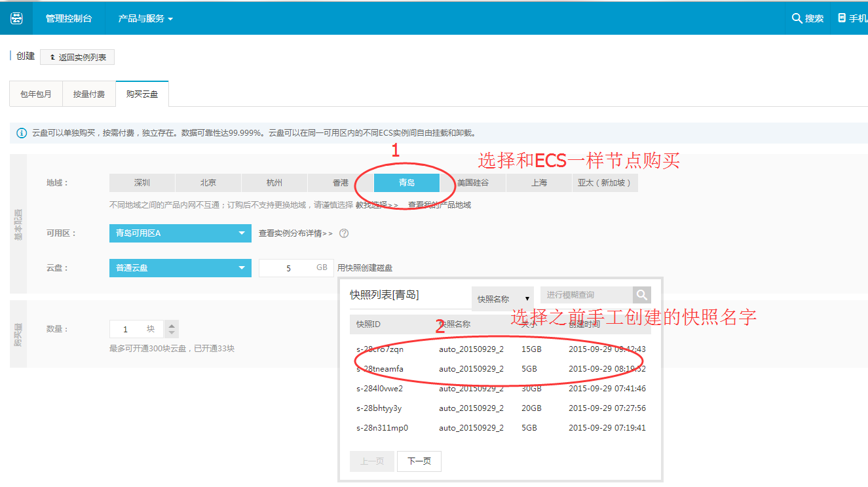Expand the 产品与服务 menu
Image resolution: width=868 pixels, height=487 pixels.
tap(145, 18)
